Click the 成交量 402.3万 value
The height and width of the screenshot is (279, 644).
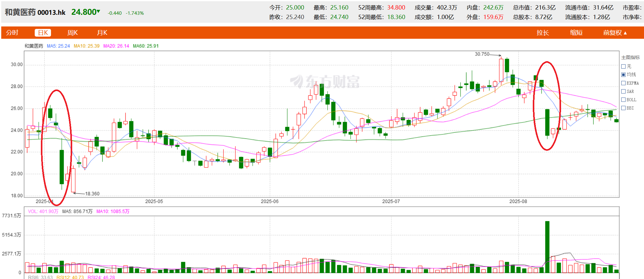(447, 7)
